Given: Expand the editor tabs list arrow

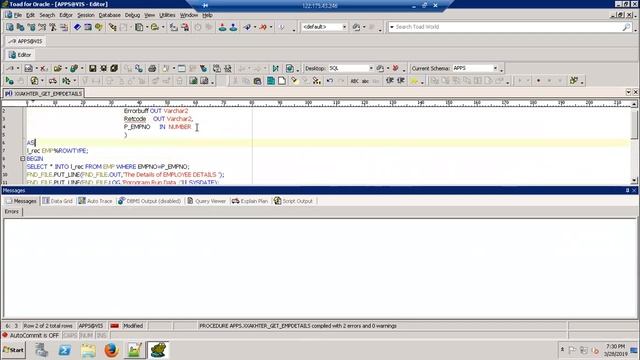Looking at the screenshot, I should (x=628, y=93).
